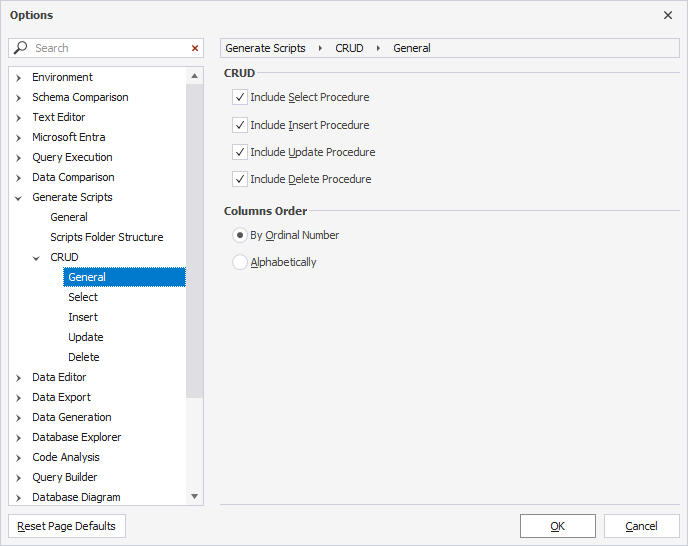Expand the Code Analysis node

tap(18, 458)
